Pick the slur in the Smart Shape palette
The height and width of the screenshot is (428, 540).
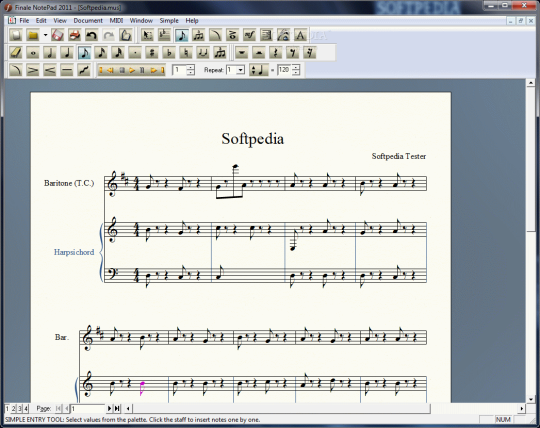pos(16,70)
